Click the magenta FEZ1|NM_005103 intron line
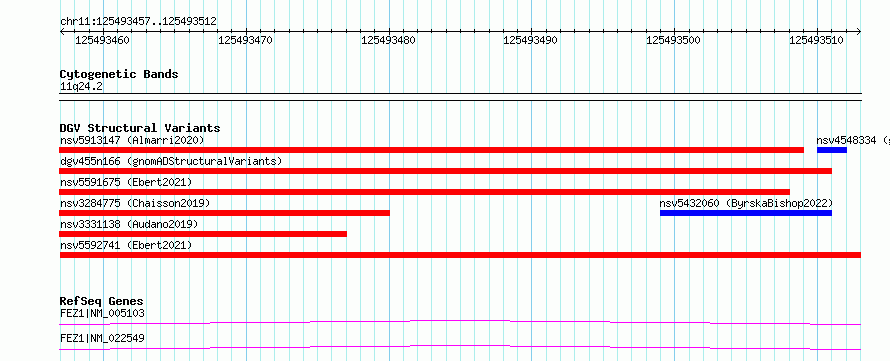This screenshot has height=361, width=890. coord(460,322)
